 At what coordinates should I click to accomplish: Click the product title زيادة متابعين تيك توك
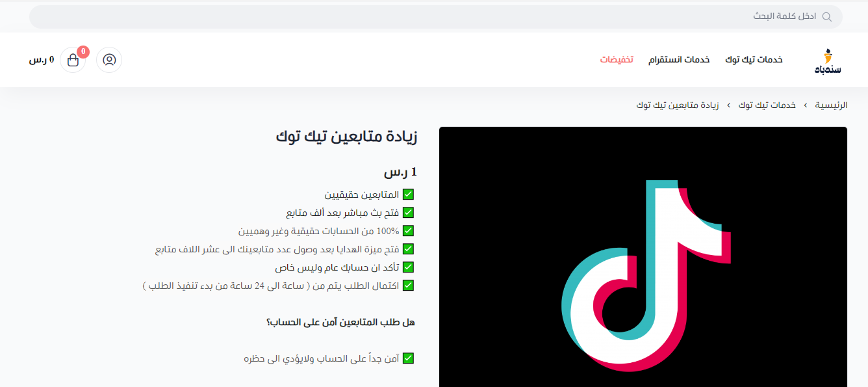pyautogui.click(x=346, y=137)
